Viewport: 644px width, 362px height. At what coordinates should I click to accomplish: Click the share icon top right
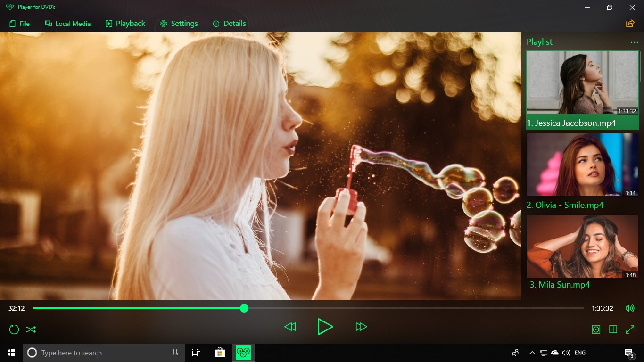(x=630, y=23)
